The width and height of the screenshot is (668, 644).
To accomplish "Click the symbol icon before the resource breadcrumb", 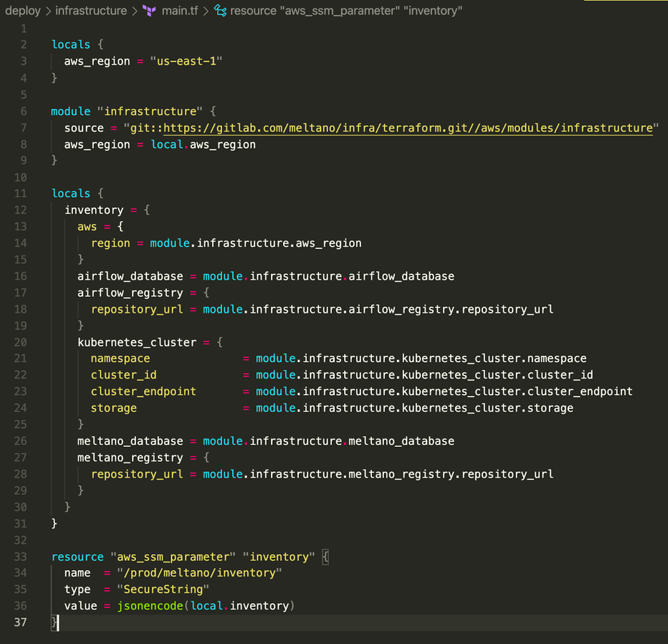I will 219,11.
